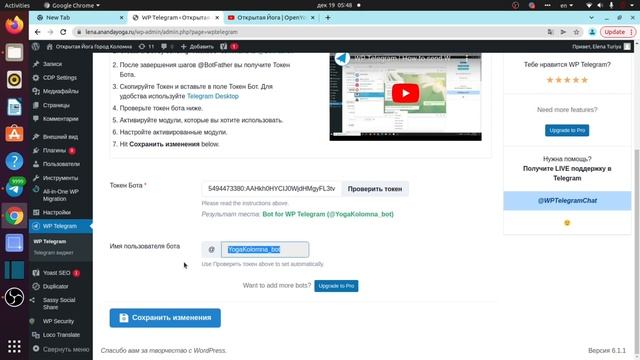Open a new Chrome tab

pyautogui.click(x=328, y=18)
